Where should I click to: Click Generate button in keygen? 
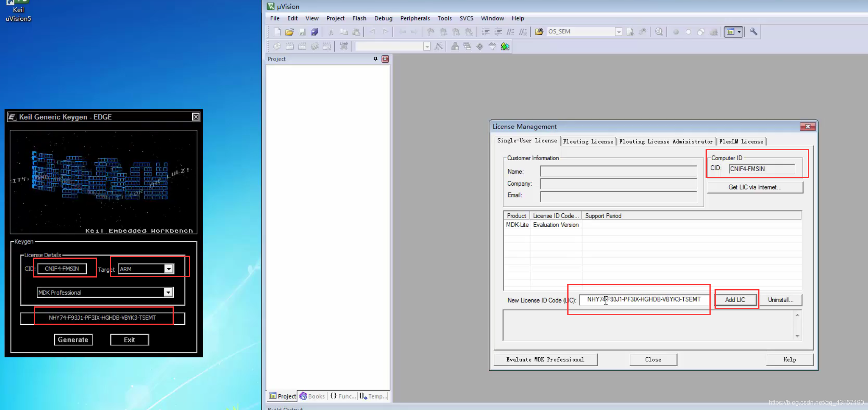point(73,340)
